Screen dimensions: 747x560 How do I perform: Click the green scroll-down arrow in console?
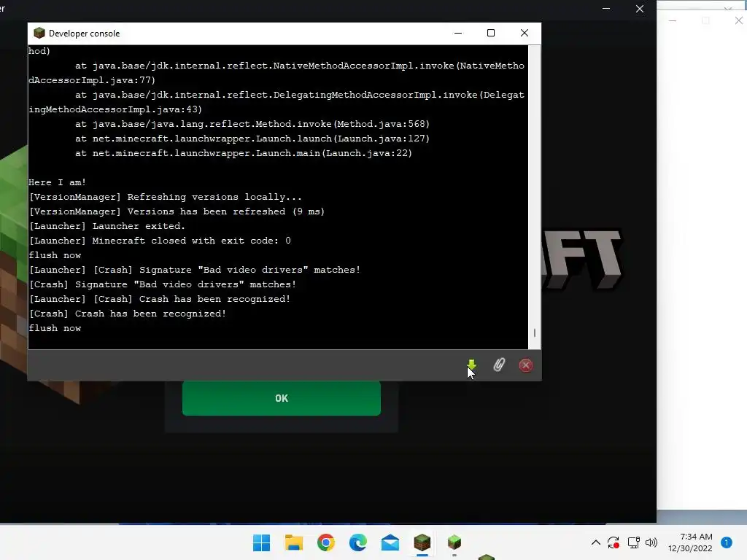click(471, 365)
